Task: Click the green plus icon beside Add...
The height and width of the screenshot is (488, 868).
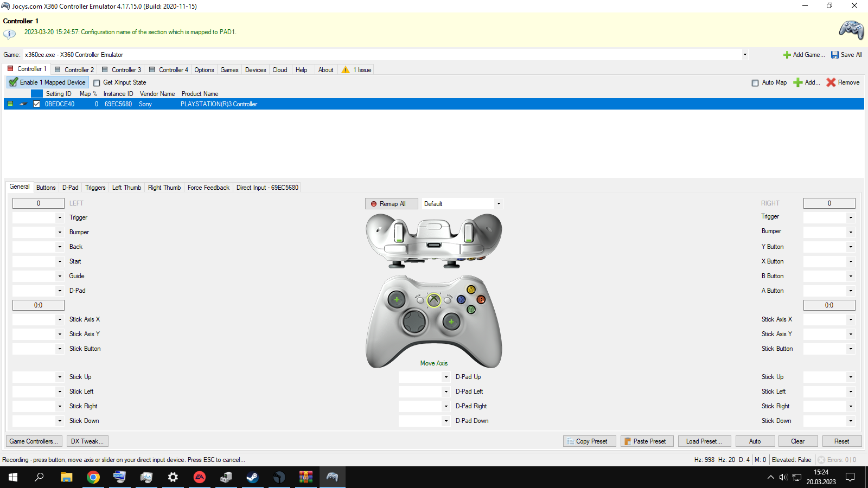Action: pos(798,82)
